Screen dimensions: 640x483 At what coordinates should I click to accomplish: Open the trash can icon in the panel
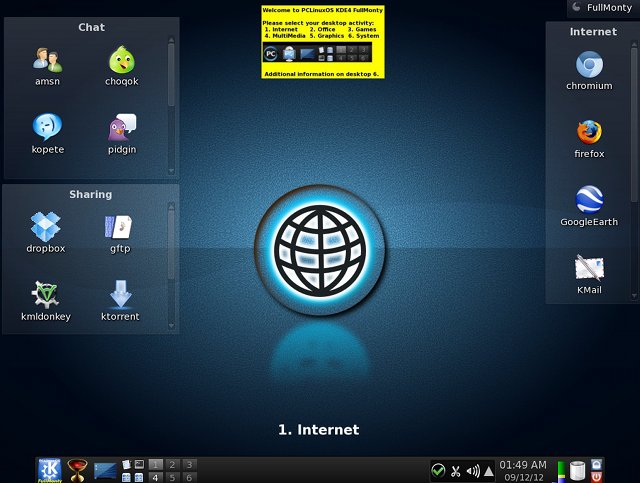578,471
